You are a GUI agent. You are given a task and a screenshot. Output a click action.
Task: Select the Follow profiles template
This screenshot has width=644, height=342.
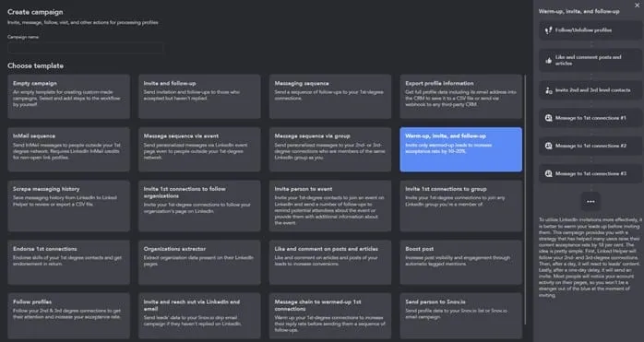(x=68, y=315)
